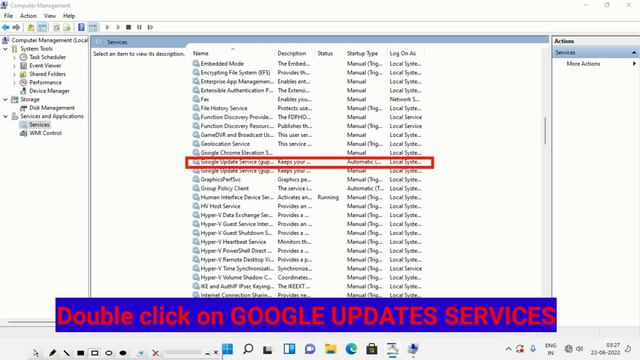Image resolution: width=640 pixels, height=360 pixels.
Task: Select Human Interface Device Service row
Action: point(308,197)
